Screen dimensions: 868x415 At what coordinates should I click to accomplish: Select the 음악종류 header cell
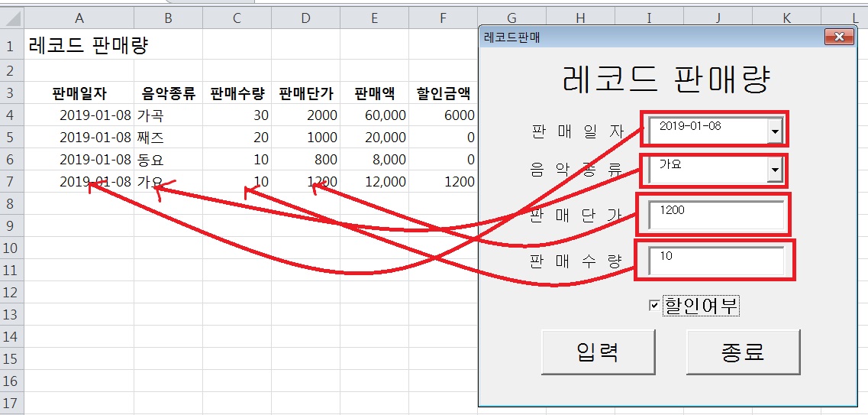pyautogui.click(x=168, y=94)
